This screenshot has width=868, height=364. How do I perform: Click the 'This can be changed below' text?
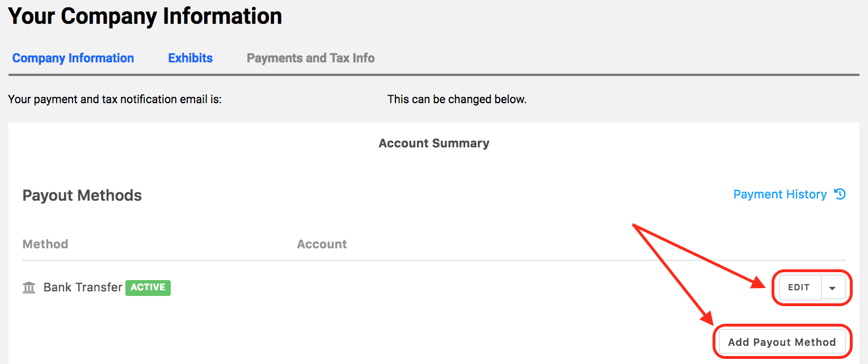tap(457, 100)
